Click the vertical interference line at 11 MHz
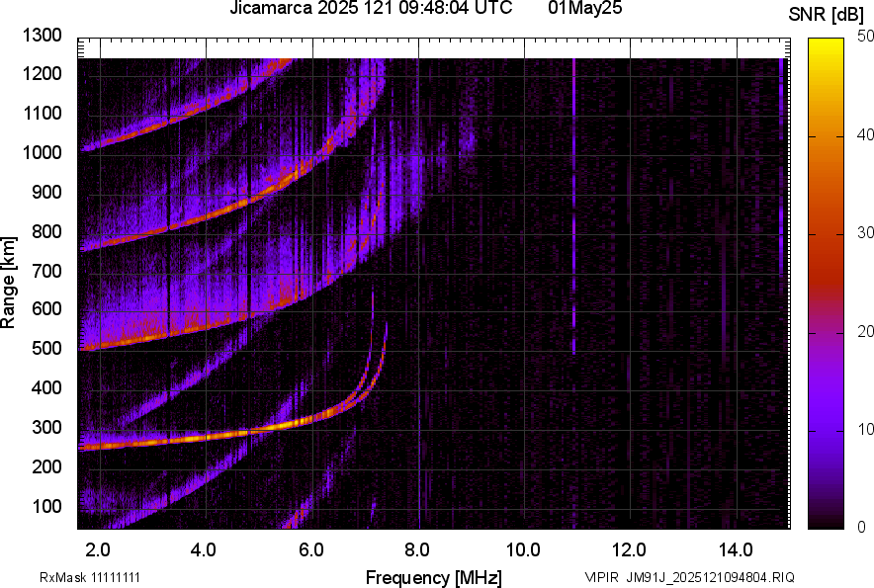This screenshot has width=874, height=588. point(574,207)
